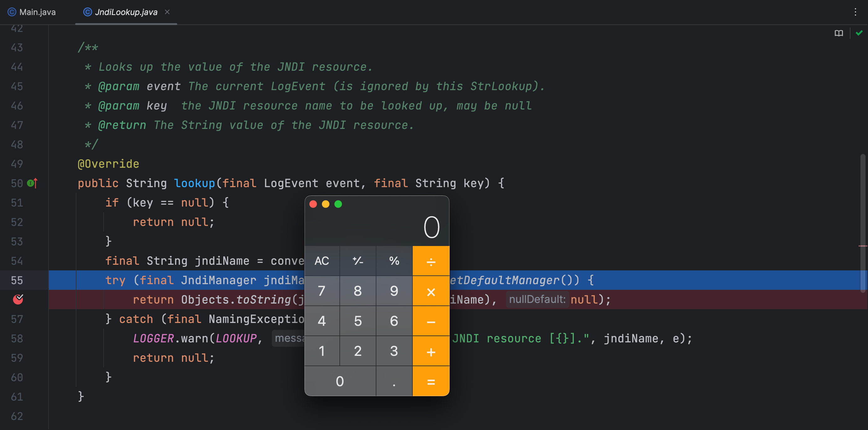The height and width of the screenshot is (430, 868).
Task: Minimize the Calculator with yellow button
Action: click(x=326, y=204)
